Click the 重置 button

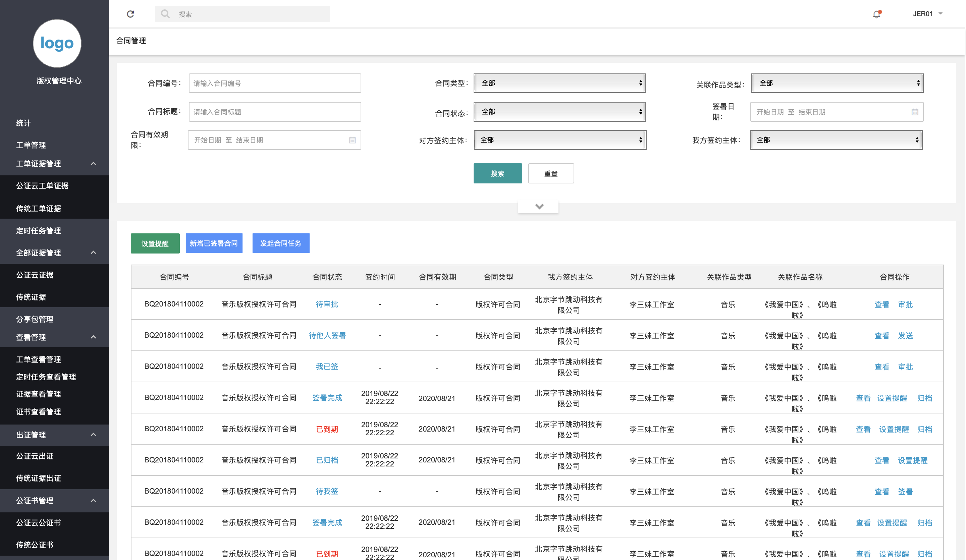550,173
